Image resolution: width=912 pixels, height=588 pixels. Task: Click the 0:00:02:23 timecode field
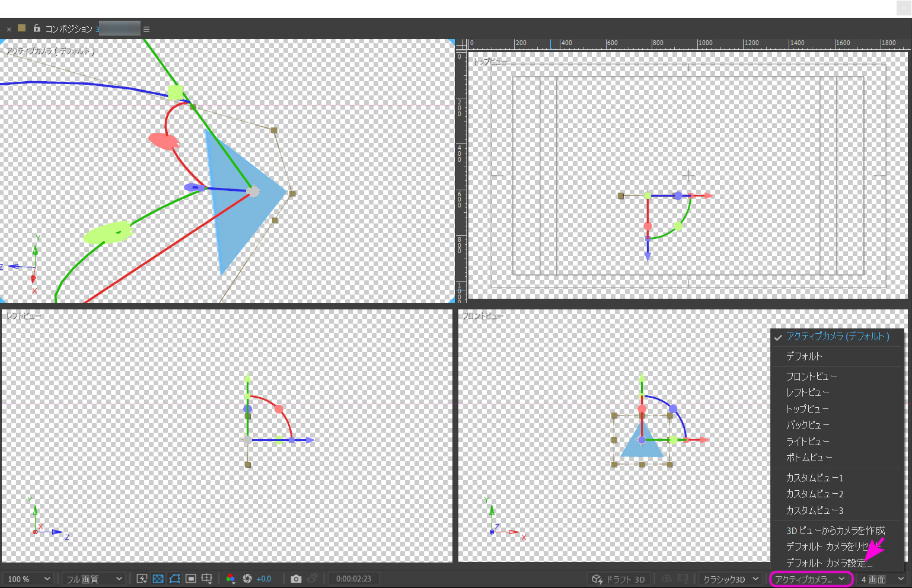(353, 579)
